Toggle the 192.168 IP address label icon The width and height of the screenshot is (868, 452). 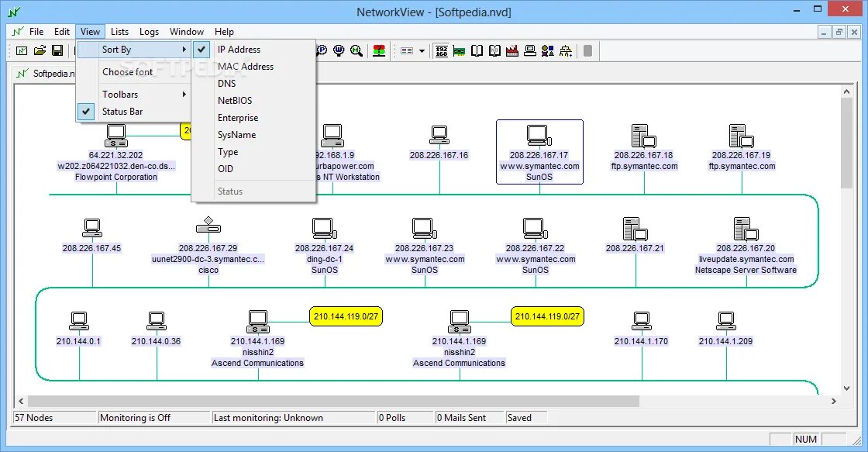tap(441, 51)
